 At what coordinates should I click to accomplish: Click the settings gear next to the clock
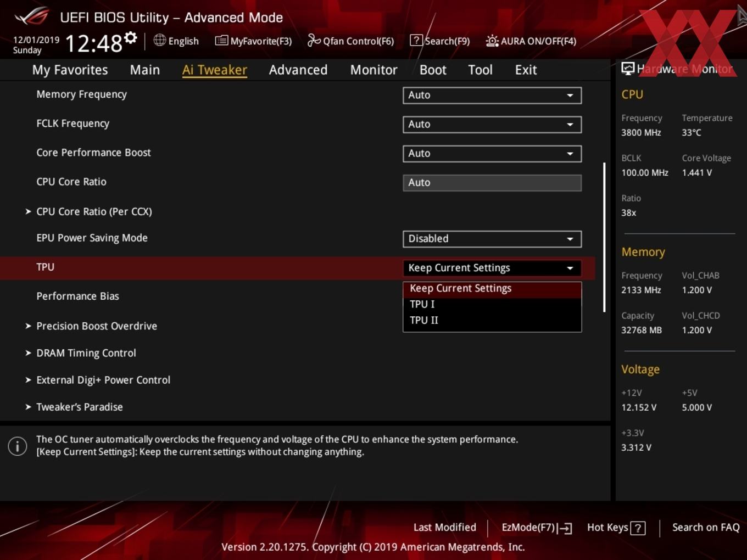tap(131, 37)
